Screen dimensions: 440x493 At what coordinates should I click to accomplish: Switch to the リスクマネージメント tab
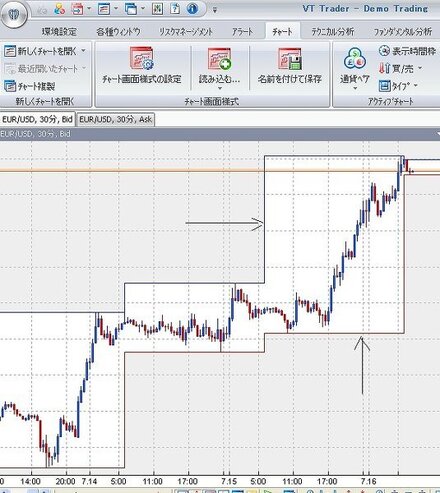pos(186,32)
